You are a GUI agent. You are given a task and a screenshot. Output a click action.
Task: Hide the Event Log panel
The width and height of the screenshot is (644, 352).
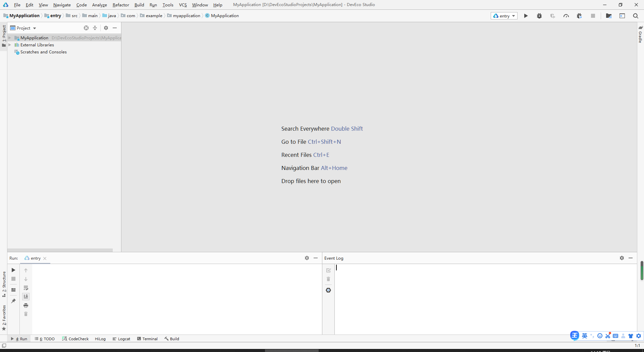(x=631, y=258)
